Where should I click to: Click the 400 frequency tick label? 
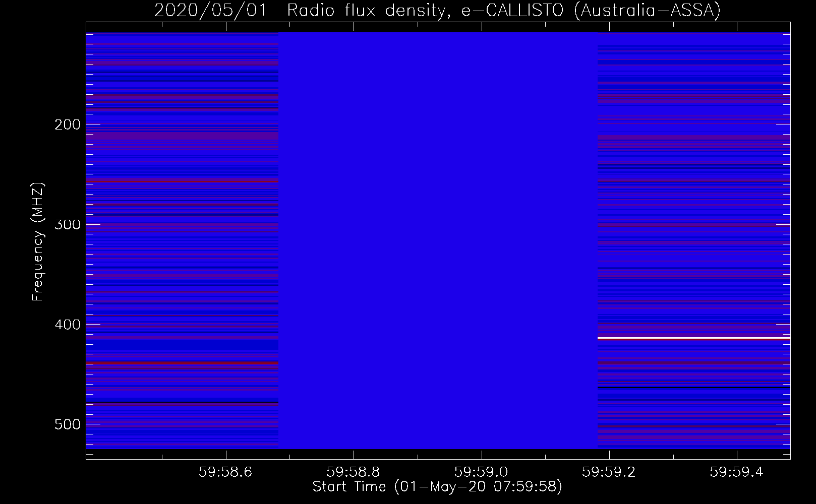click(x=67, y=324)
